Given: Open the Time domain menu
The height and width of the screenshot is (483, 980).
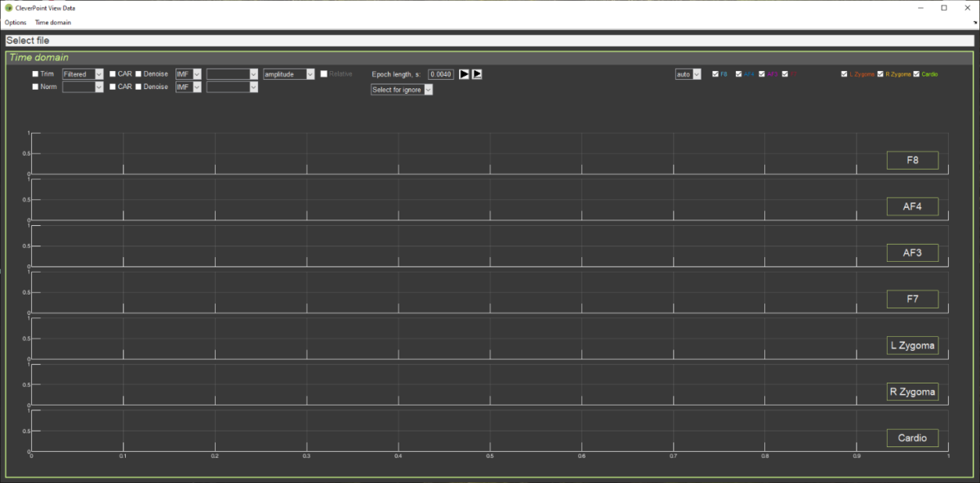Looking at the screenshot, I should click(53, 23).
